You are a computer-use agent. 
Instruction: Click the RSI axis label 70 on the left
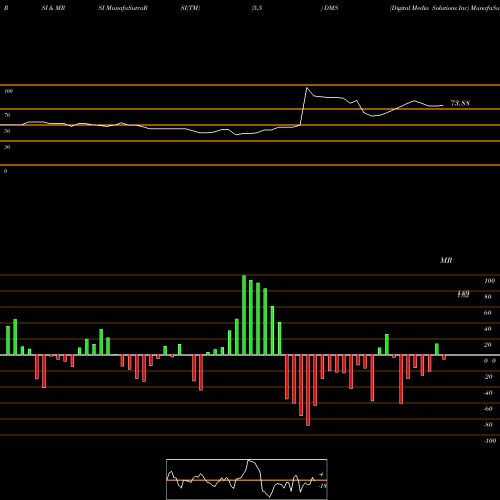pyautogui.click(x=7, y=115)
